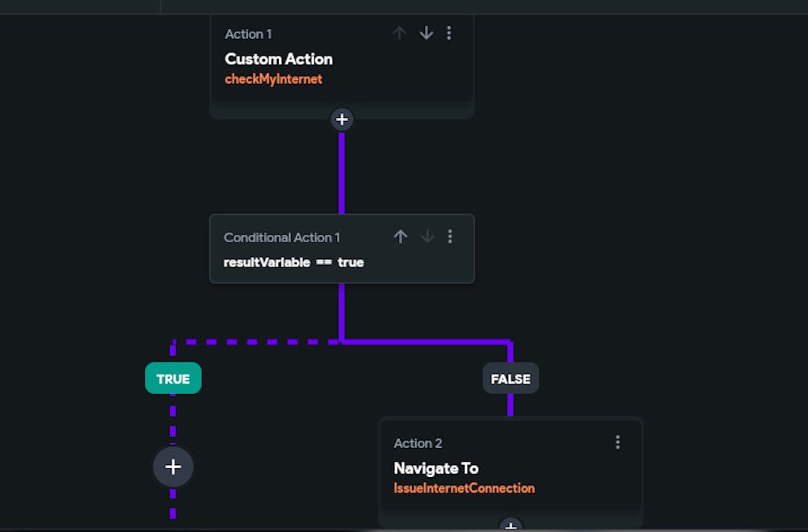Screen dimensions: 808x532
Task: Select the TRUE branch label
Action: click(173, 379)
